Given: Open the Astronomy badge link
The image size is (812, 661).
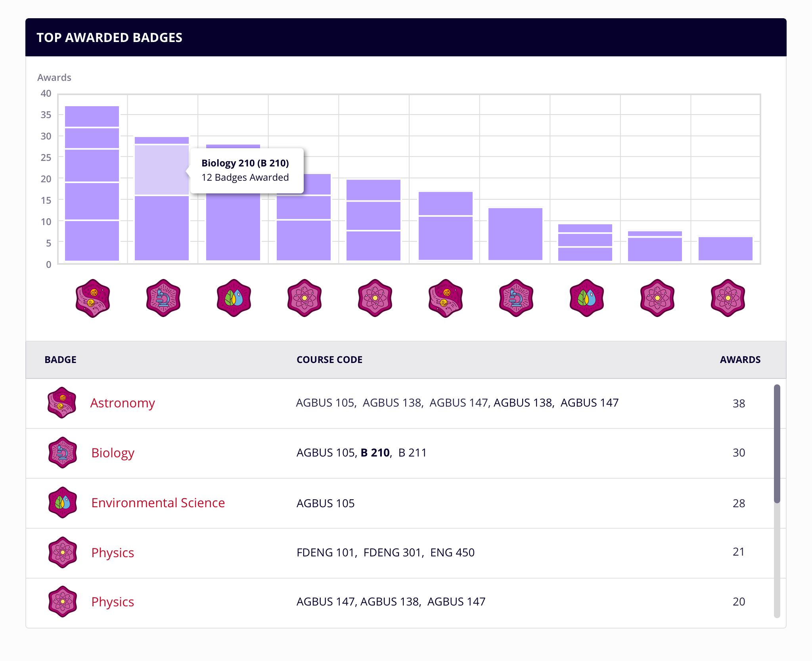Looking at the screenshot, I should (123, 403).
